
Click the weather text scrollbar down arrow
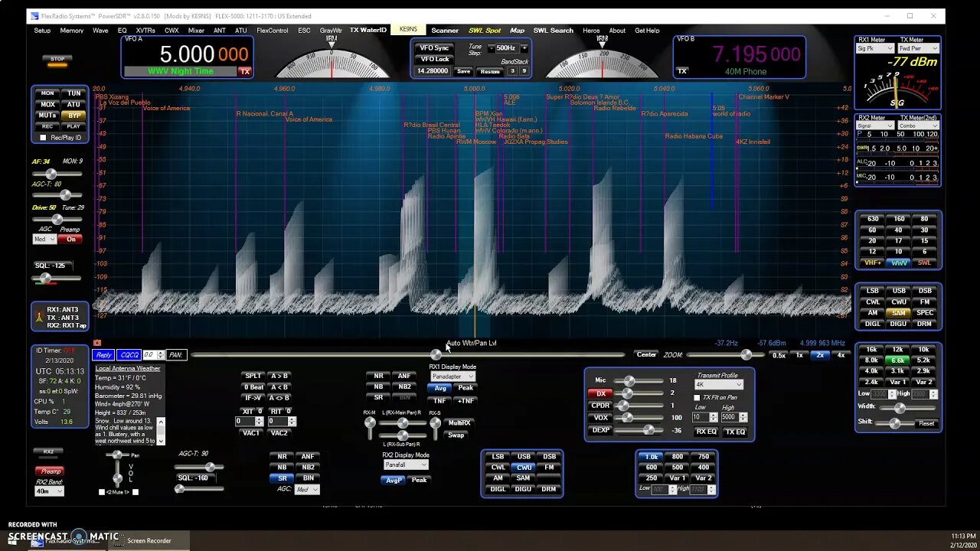click(x=160, y=441)
